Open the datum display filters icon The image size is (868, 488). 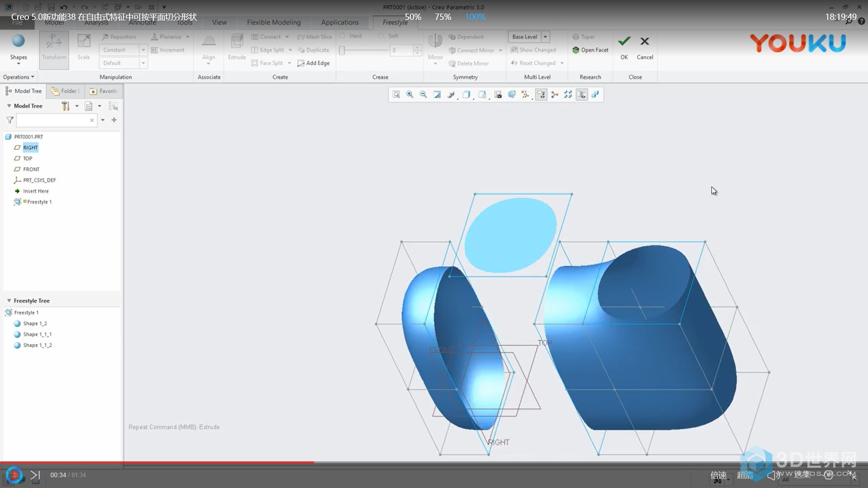click(x=525, y=94)
